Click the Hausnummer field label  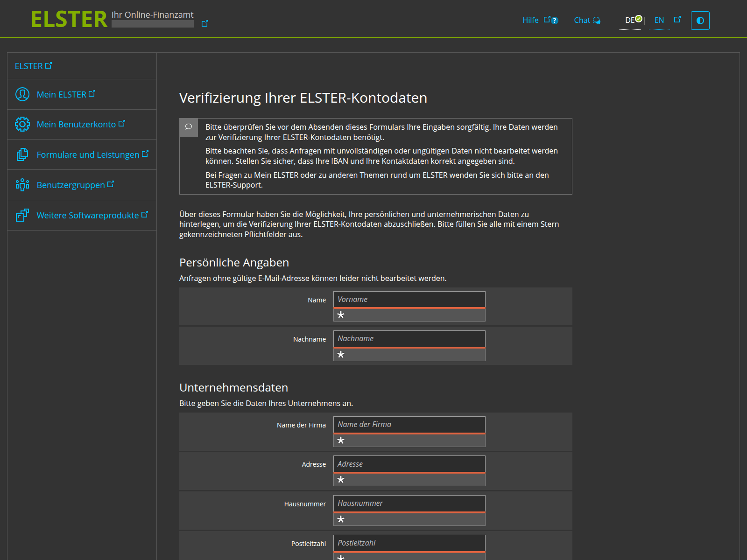pyautogui.click(x=305, y=504)
